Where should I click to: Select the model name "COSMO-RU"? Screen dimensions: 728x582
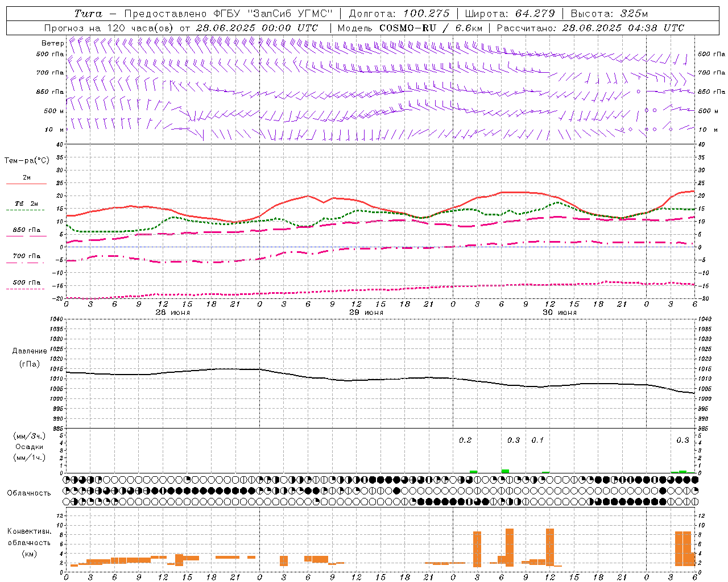(x=408, y=28)
